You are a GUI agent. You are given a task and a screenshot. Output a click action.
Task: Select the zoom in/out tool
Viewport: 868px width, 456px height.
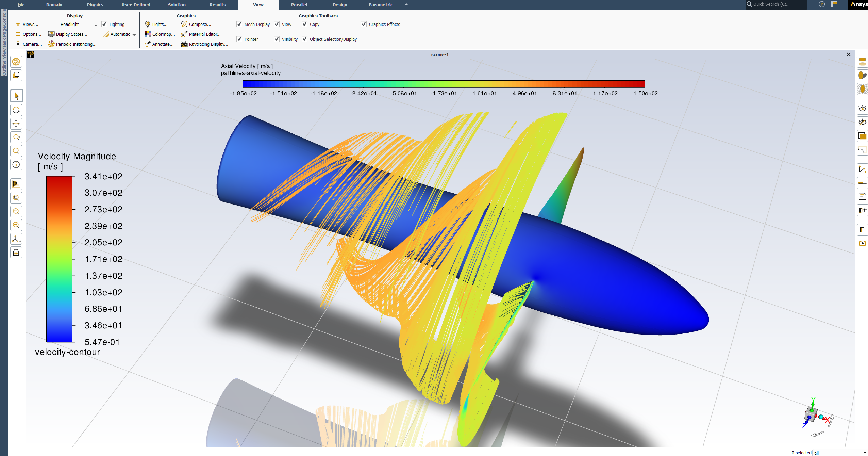tap(16, 137)
